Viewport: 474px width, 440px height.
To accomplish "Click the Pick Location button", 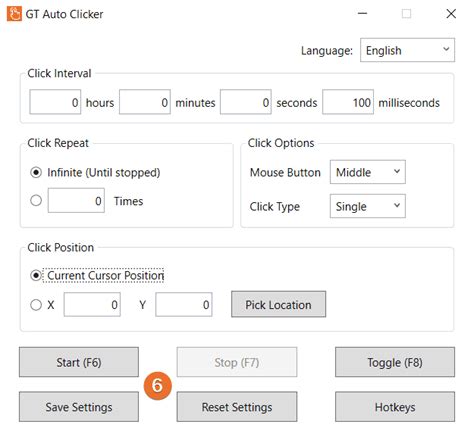I will click(x=279, y=304).
